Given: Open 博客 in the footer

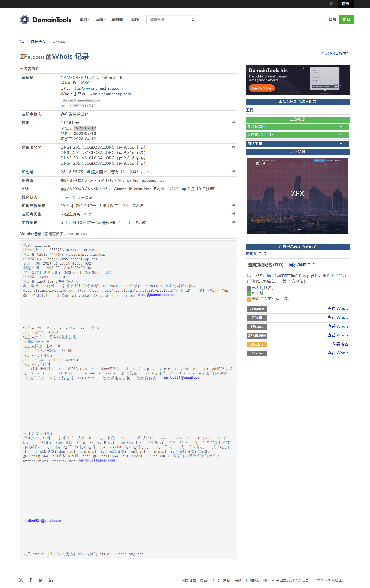Looking at the screenshot, I should click(x=204, y=580).
